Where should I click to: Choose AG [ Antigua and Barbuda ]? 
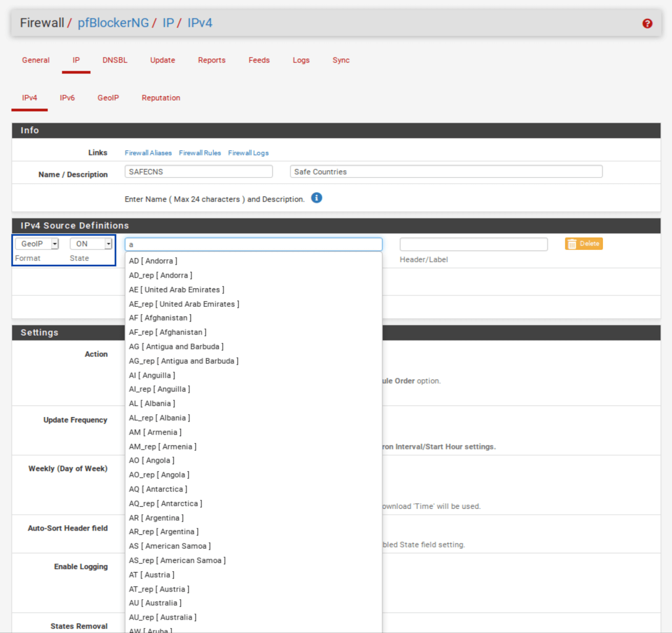[254, 347]
